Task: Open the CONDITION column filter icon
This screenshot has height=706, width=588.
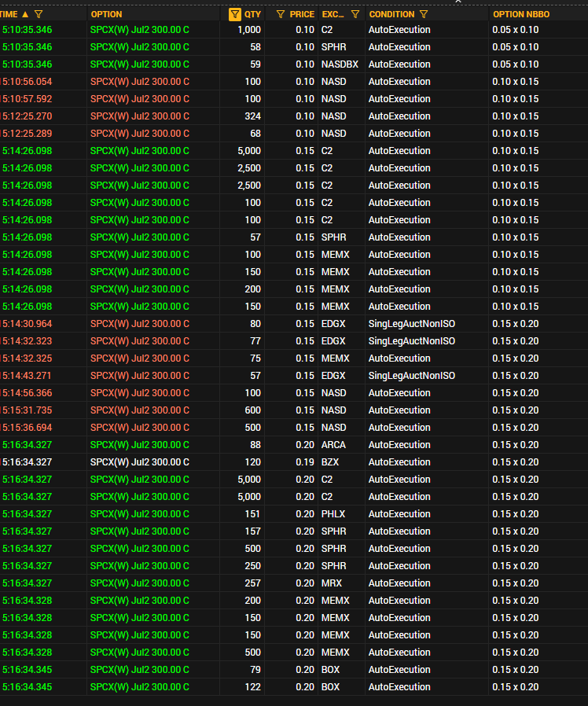Action: point(424,14)
